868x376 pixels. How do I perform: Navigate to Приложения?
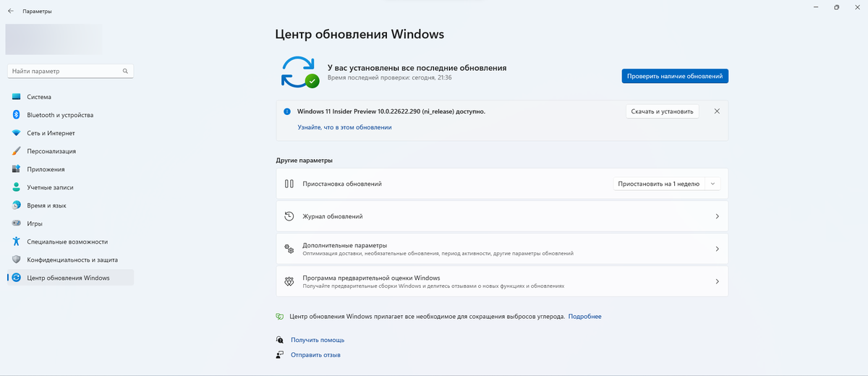70,169
